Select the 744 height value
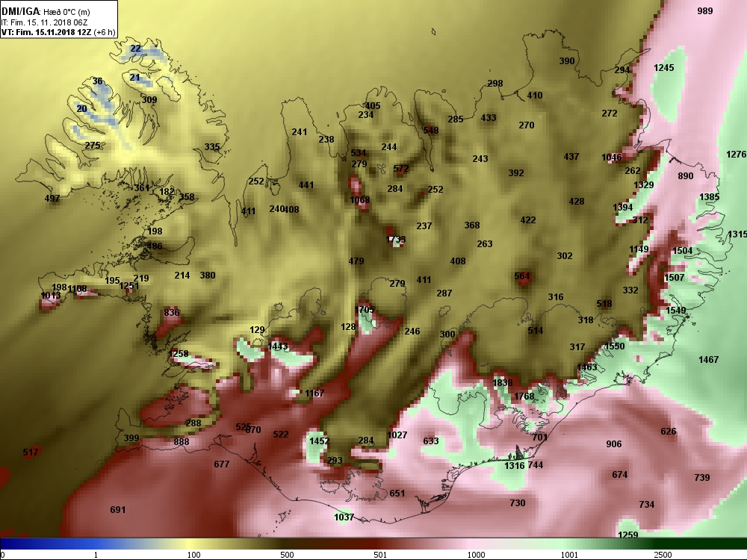Viewport: 747px width, 560px height. (x=536, y=464)
